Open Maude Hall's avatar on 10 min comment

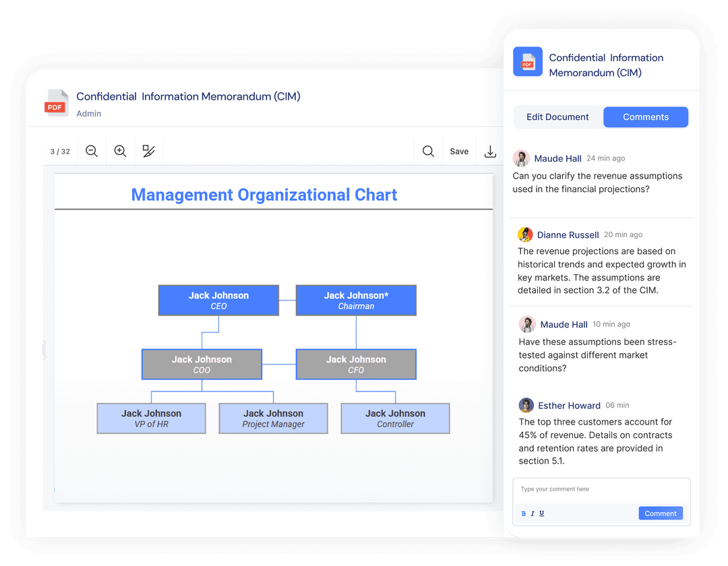pyautogui.click(x=527, y=324)
